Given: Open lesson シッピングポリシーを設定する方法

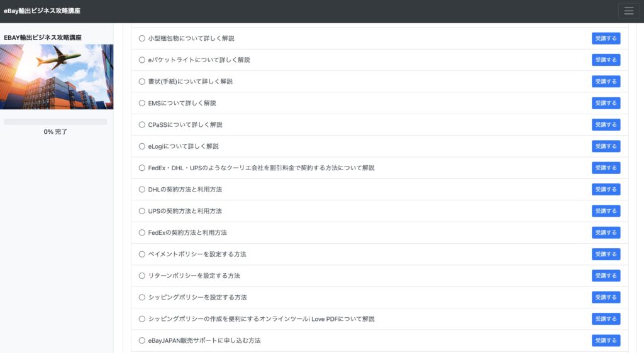Looking at the screenshot, I should tap(197, 297).
